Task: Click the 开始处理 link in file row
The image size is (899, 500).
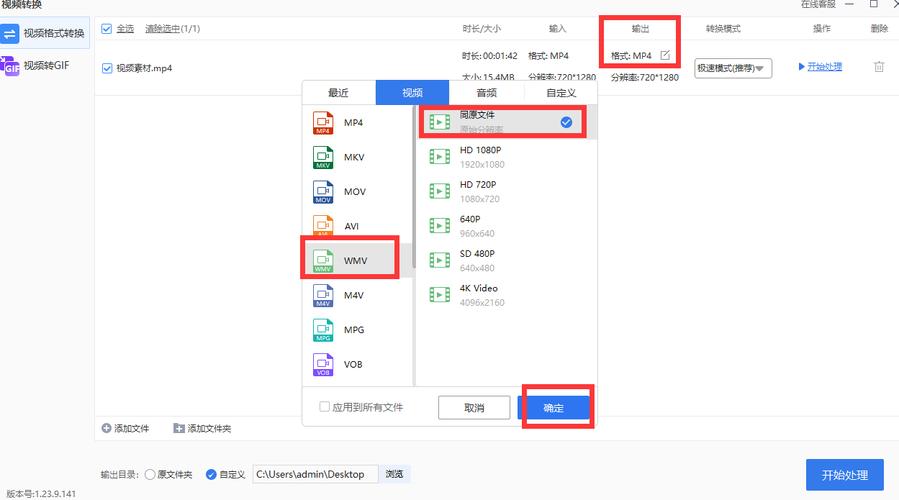Action: tap(820, 67)
